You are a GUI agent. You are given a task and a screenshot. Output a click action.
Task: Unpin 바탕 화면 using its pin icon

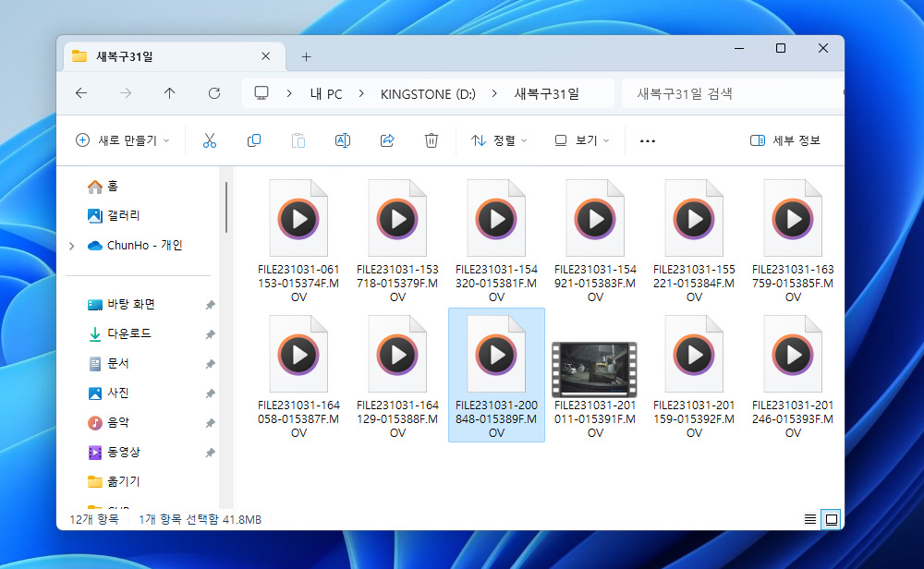[210, 305]
